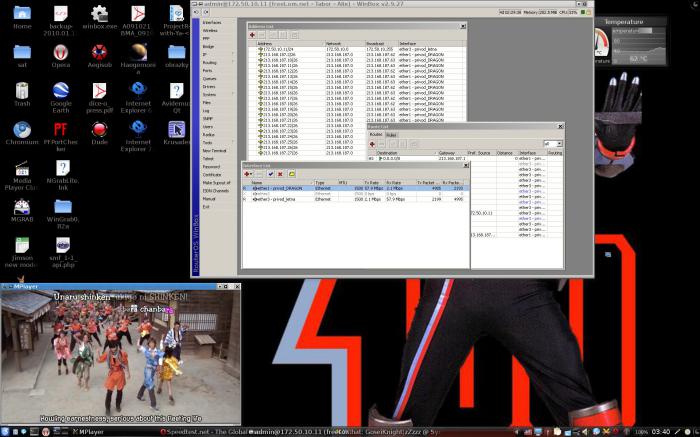700x437 pixels.
Task: Sort Route List by Destination column header
Action: [x=405, y=153]
